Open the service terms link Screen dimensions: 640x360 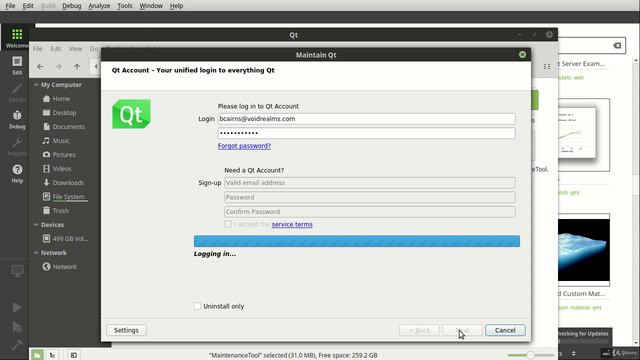[292, 224]
